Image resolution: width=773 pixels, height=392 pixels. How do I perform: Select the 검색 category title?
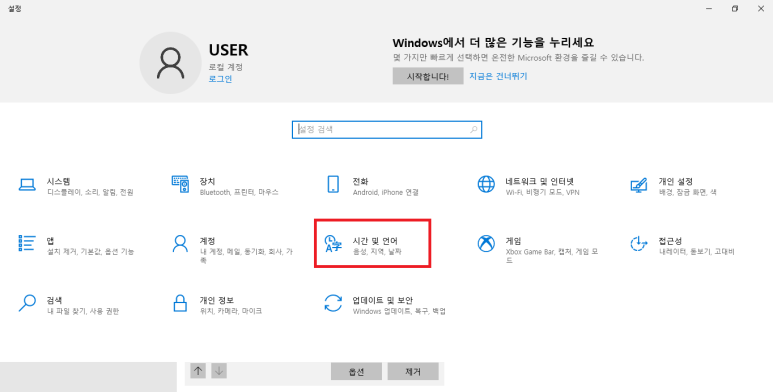coord(54,300)
